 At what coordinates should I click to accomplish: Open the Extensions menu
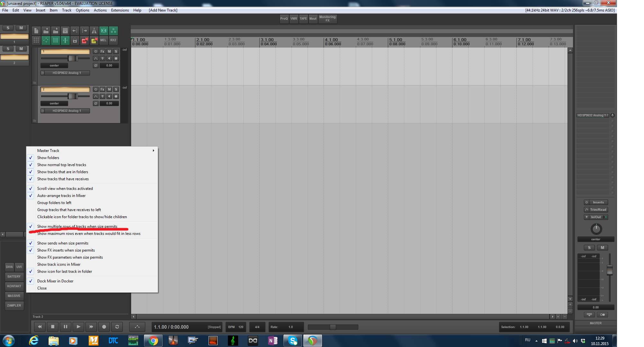point(120,10)
